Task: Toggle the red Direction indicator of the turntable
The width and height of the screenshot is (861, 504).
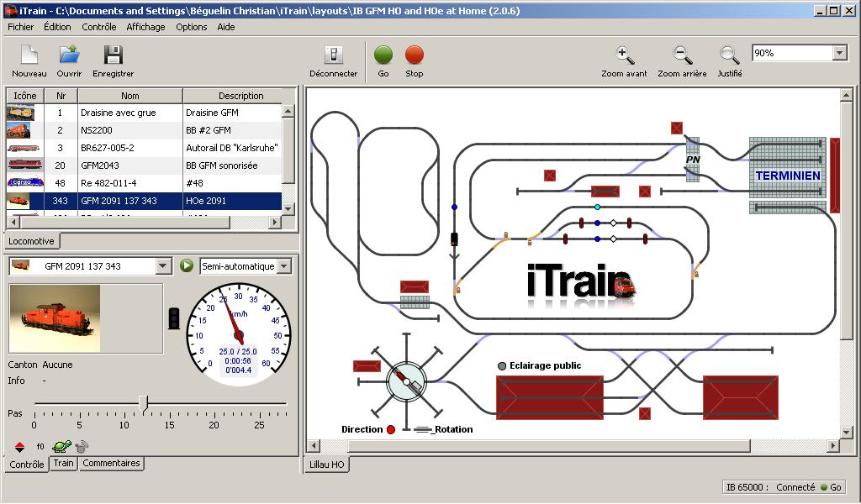Action: [391, 429]
